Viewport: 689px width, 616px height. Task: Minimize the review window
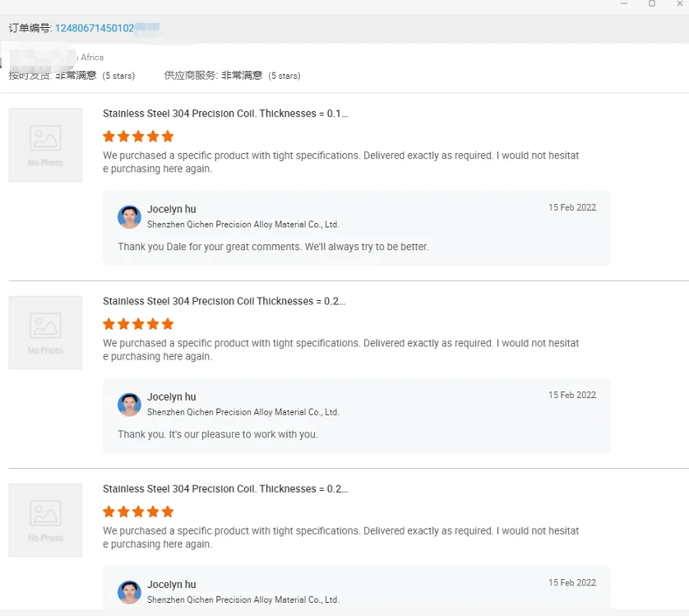point(625,4)
